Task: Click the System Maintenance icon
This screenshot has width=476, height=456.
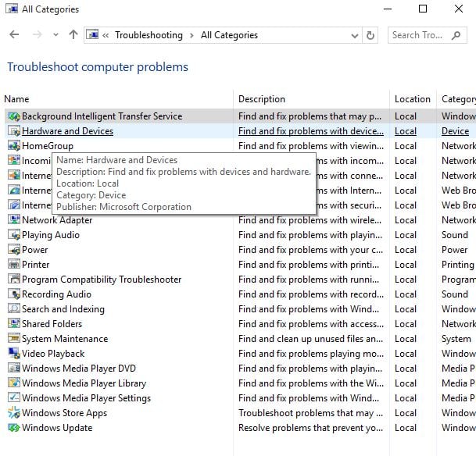Action: point(14,339)
